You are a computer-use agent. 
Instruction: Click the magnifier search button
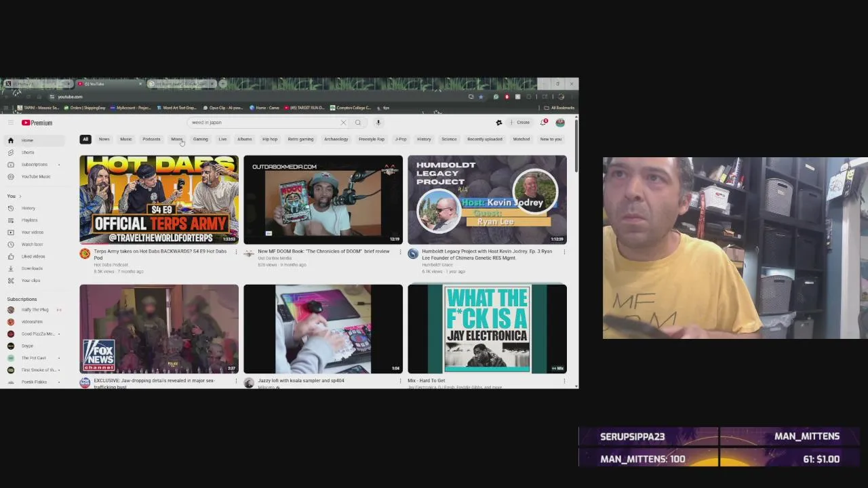point(358,123)
